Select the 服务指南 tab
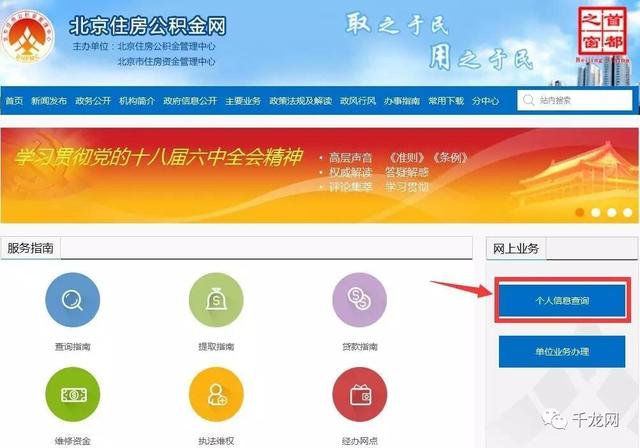The width and height of the screenshot is (640, 448). (31, 248)
